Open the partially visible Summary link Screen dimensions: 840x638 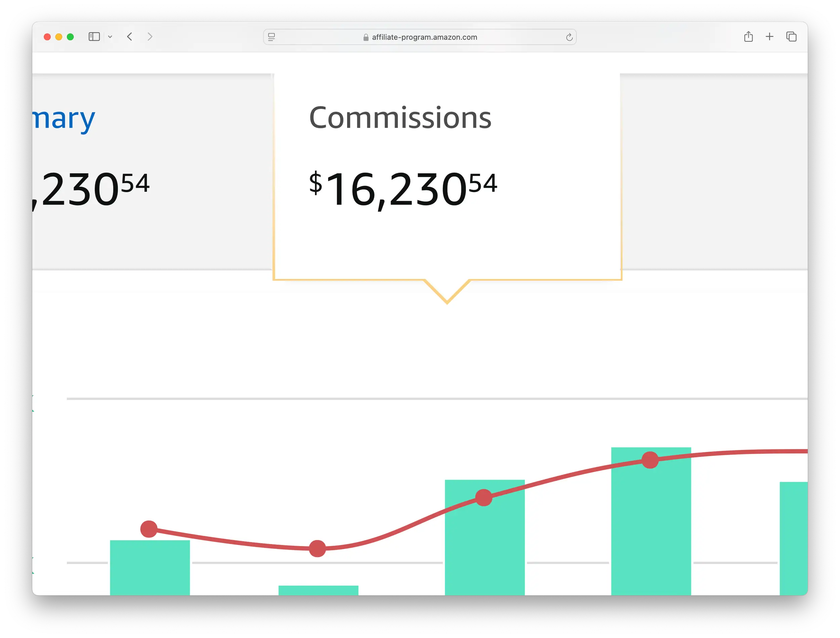[x=64, y=119]
